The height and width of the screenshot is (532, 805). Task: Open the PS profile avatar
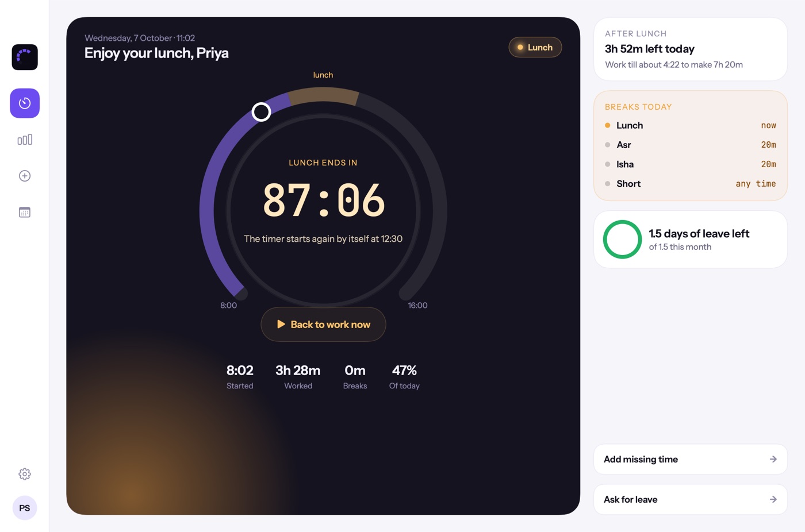point(25,508)
